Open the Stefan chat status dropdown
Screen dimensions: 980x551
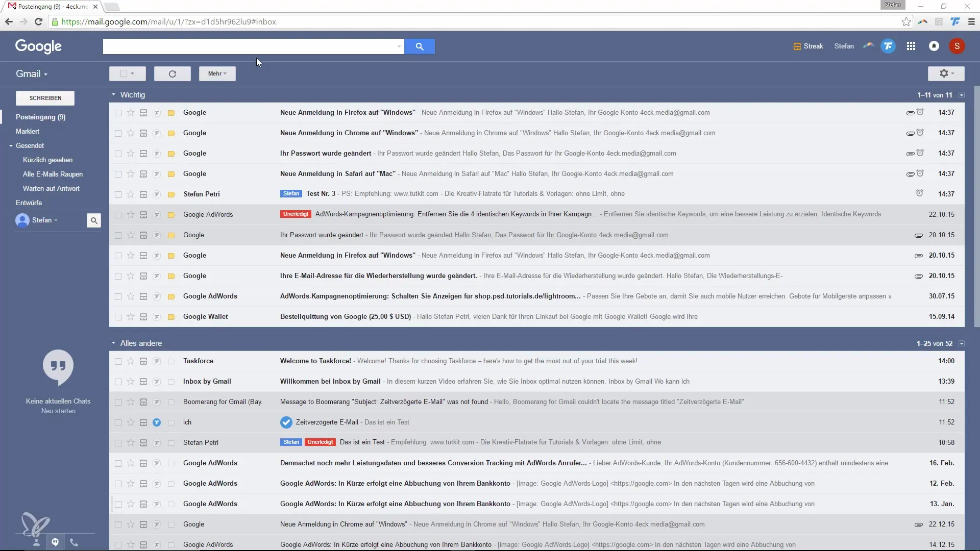pos(45,220)
